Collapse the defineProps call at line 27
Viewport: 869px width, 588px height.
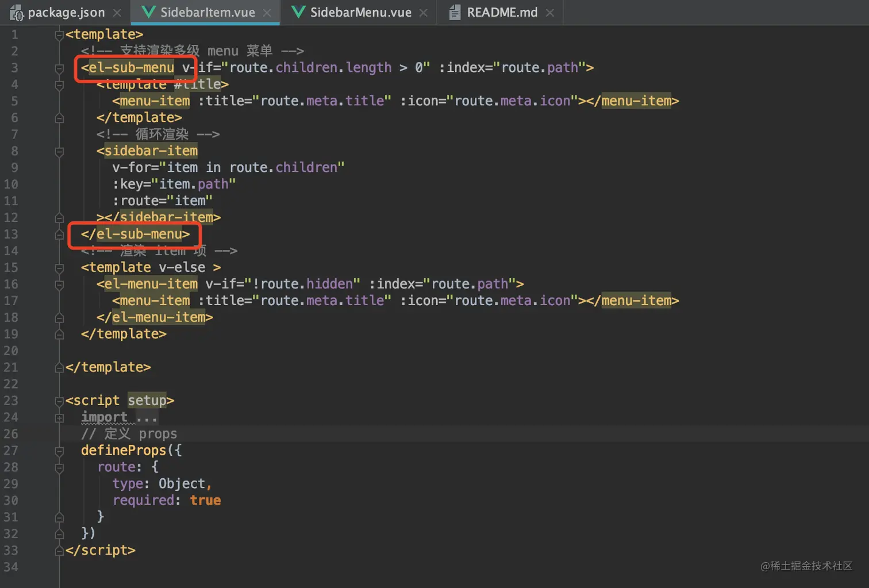(x=59, y=451)
